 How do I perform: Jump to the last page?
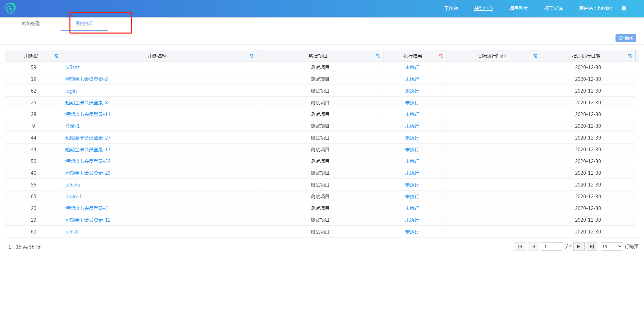(x=592, y=247)
